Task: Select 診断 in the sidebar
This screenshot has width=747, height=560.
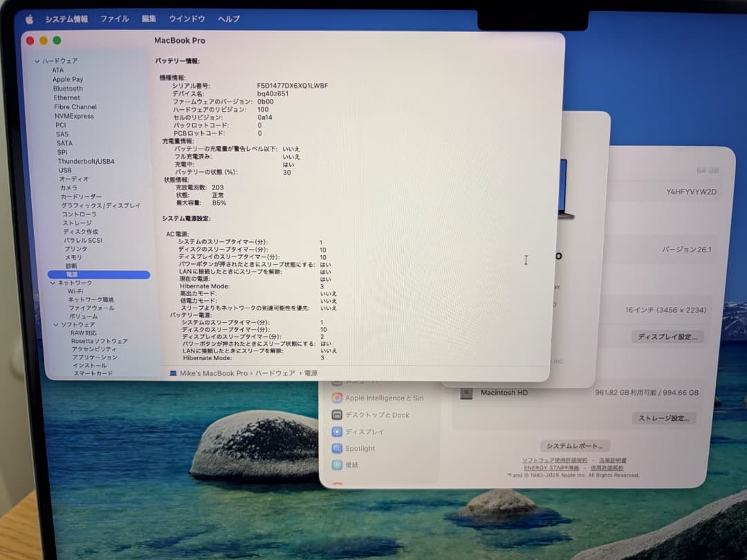Action: (71, 265)
